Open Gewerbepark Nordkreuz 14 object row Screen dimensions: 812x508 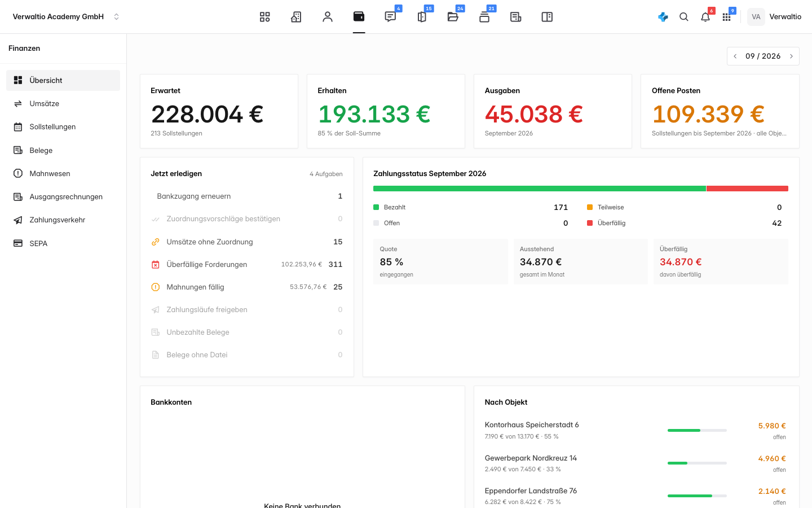pyautogui.click(x=636, y=463)
